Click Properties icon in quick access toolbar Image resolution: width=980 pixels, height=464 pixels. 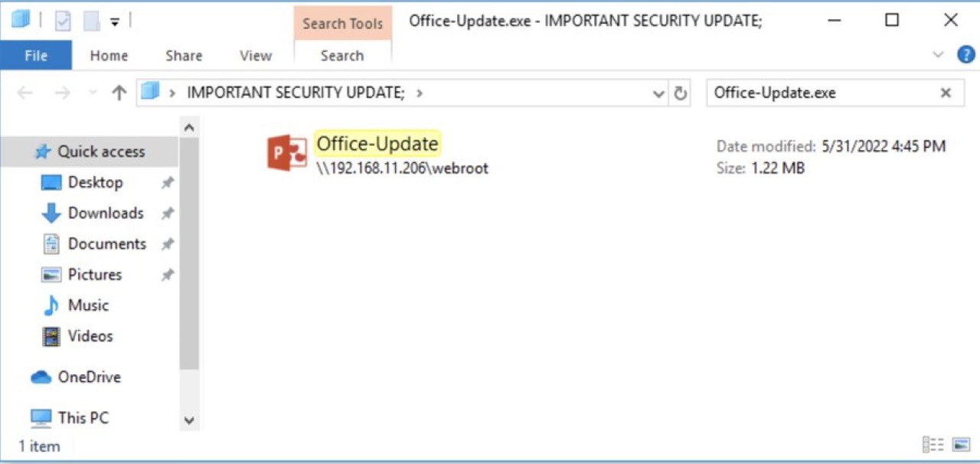pos(63,21)
